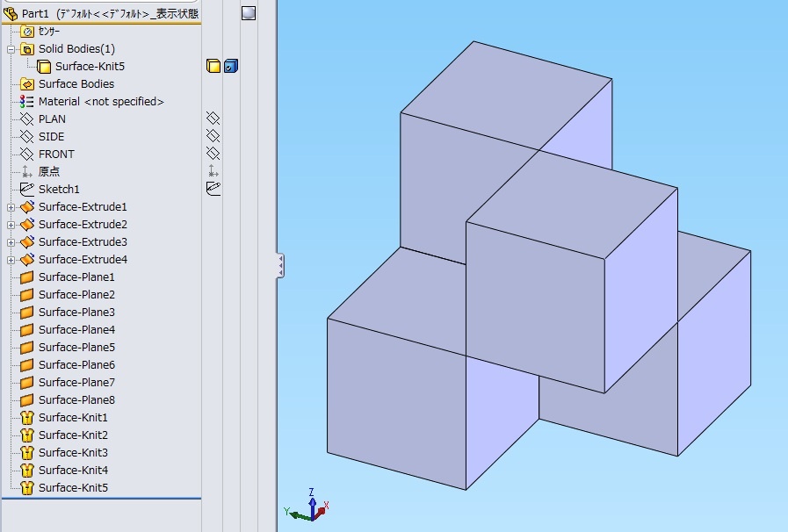This screenshot has height=532, width=788.
Task: Click the Surface Bodies folder icon
Action: coord(27,84)
